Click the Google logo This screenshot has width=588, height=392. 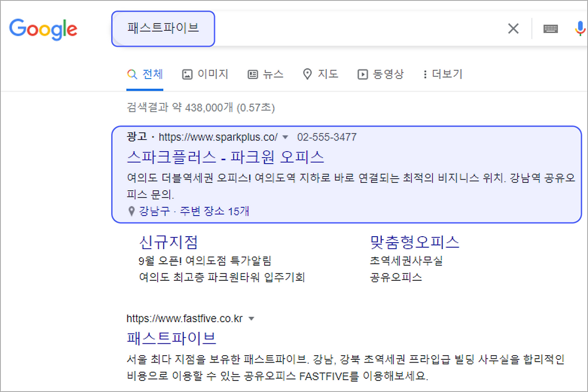pyautogui.click(x=43, y=29)
